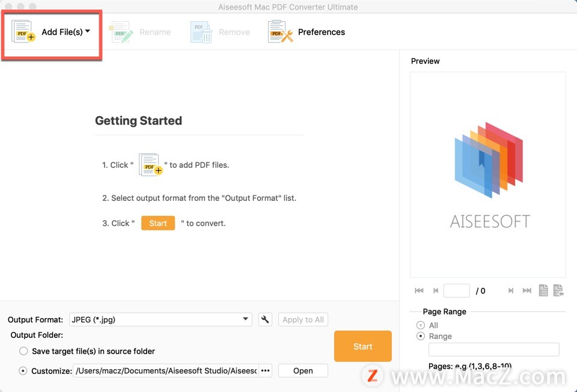Select Save target file(s) in source folder
Image resolution: width=577 pixels, height=392 pixels.
point(23,351)
